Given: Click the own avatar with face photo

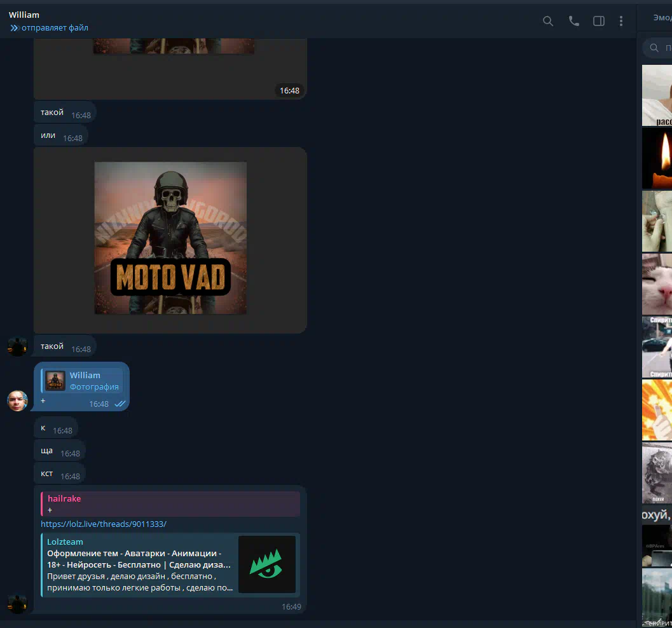Looking at the screenshot, I should pyautogui.click(x=18, y=400).
